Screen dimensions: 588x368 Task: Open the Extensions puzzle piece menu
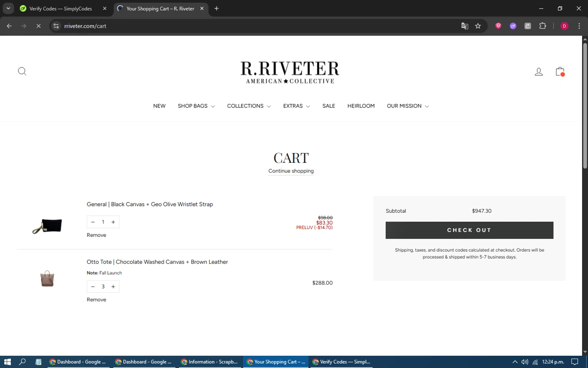coord(543,26)
